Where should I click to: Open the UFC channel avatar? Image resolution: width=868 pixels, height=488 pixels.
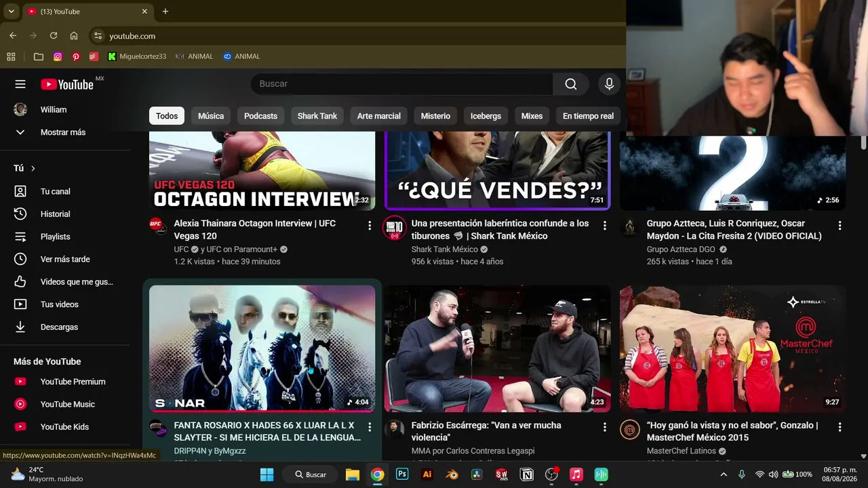157,226
